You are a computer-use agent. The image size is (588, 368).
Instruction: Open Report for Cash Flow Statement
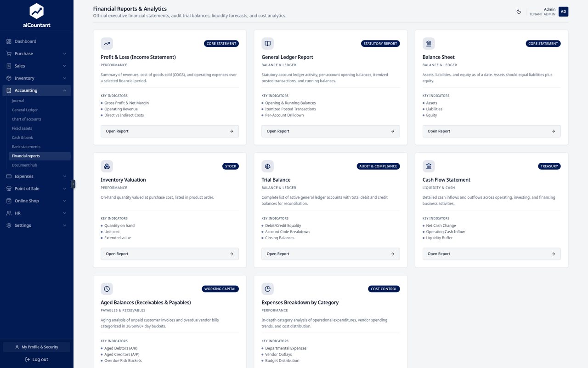coord(492,254)
